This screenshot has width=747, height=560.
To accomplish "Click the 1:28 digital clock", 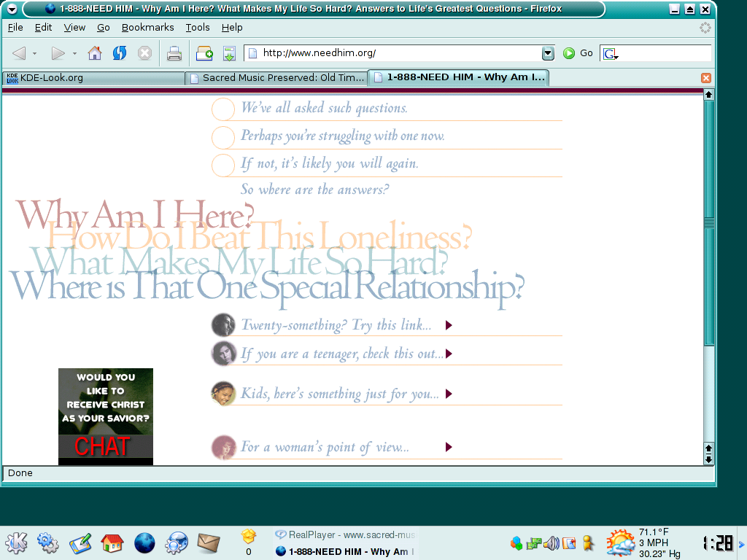I will point(718,543).
